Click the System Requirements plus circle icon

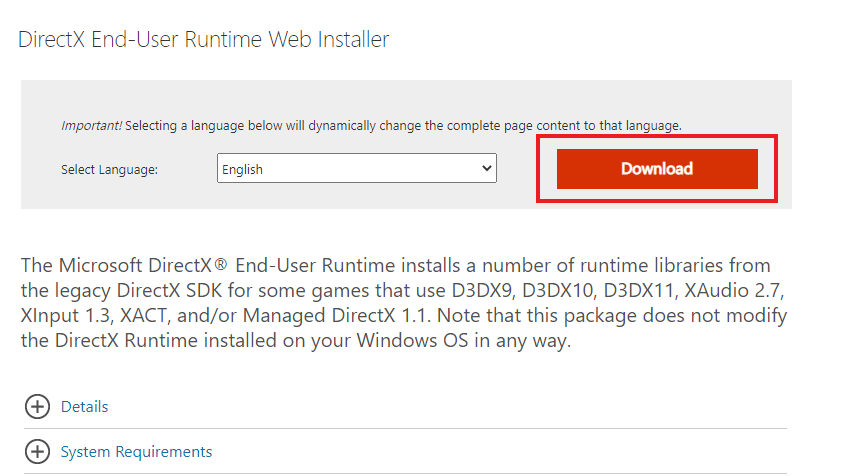coord(37,452)
